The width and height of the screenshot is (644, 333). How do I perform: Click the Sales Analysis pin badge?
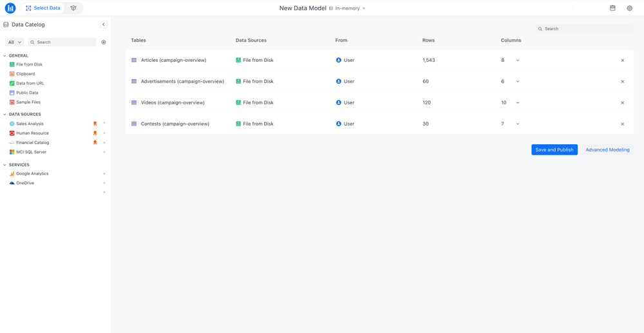[95, 124]
